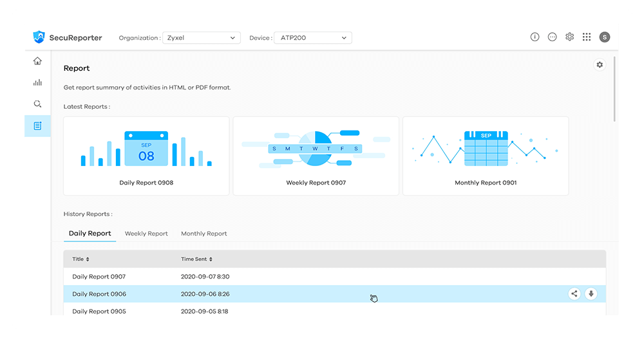Open the Home icon in sidebar

point(37,61)
